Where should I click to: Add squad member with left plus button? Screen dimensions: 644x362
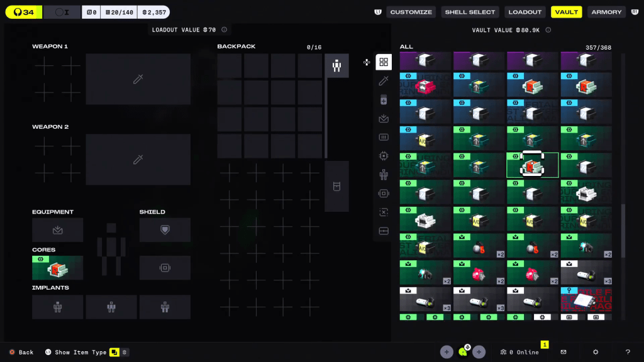pyautogui.click(x=447, y=352)
